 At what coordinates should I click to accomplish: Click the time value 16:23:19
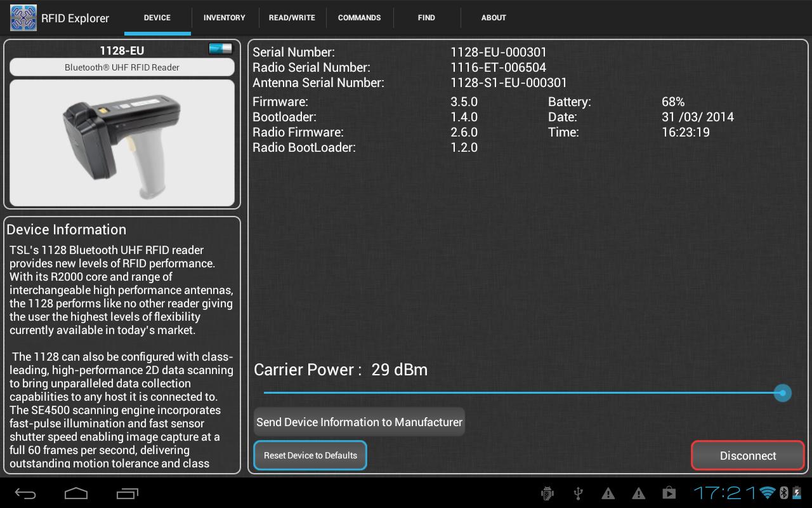(686, 132)
